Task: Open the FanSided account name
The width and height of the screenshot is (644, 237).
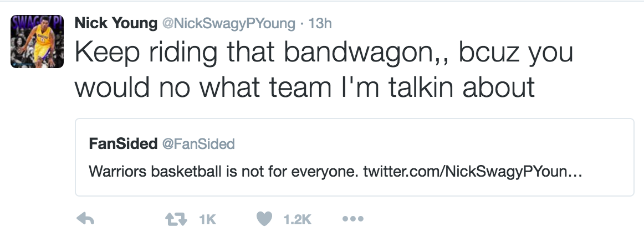Action: (x=122, y=144)
